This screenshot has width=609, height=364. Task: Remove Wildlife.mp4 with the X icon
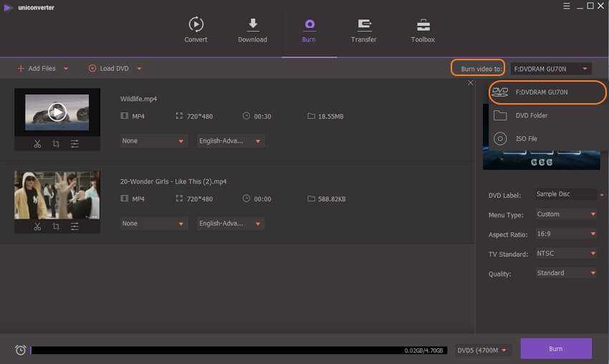tap(471, 83)
